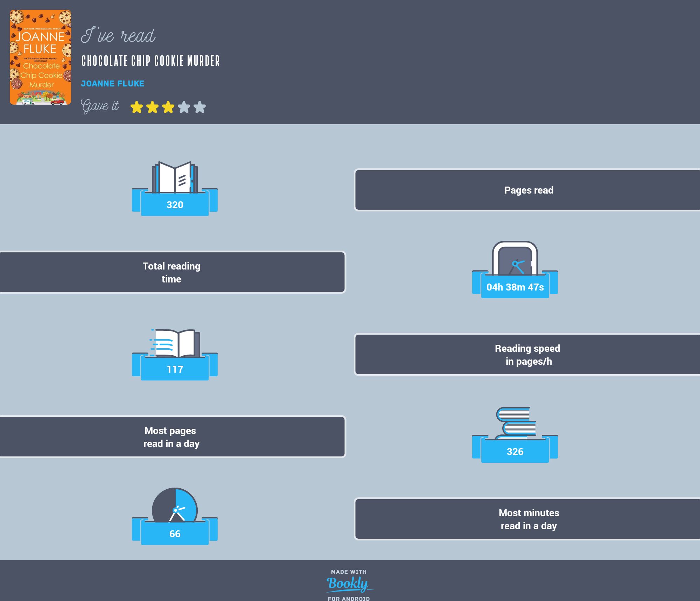Click the 'FOR ANDROID' footer text

[x=349, y=599]
